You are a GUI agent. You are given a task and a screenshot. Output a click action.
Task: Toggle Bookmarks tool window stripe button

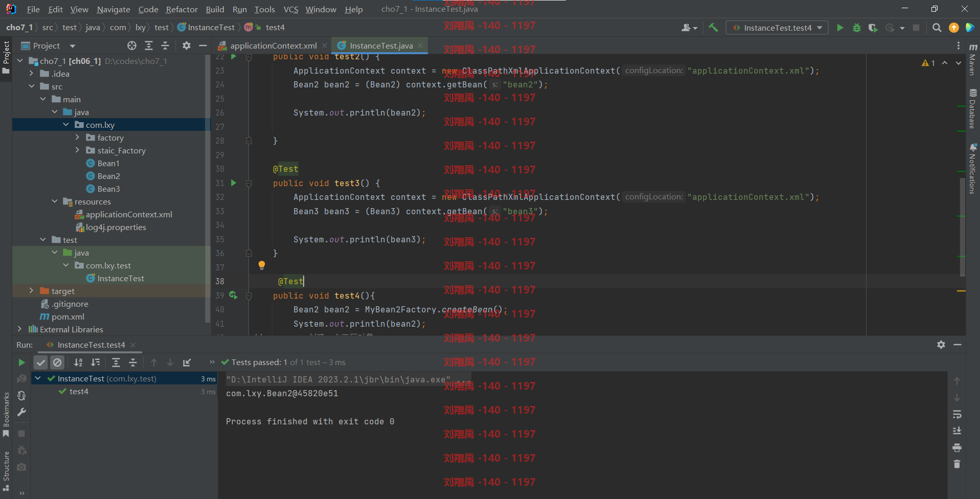(6, 414)
